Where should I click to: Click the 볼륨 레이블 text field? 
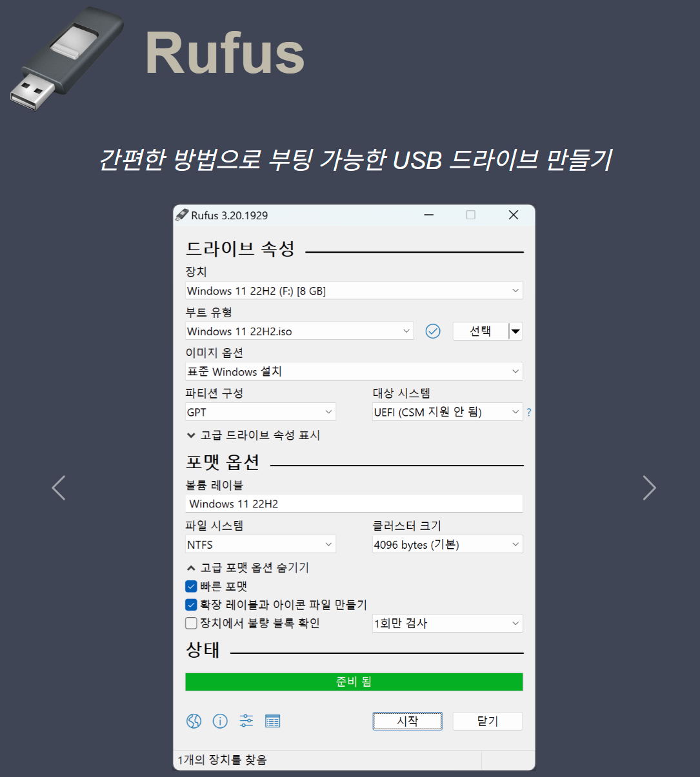coord(354,504)
